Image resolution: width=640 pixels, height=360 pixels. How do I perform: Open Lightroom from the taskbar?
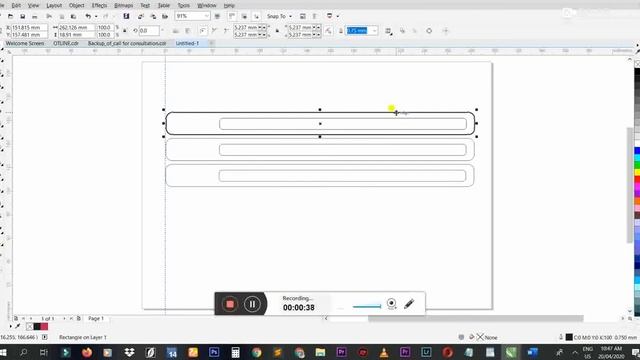click(x=426, y=352)
